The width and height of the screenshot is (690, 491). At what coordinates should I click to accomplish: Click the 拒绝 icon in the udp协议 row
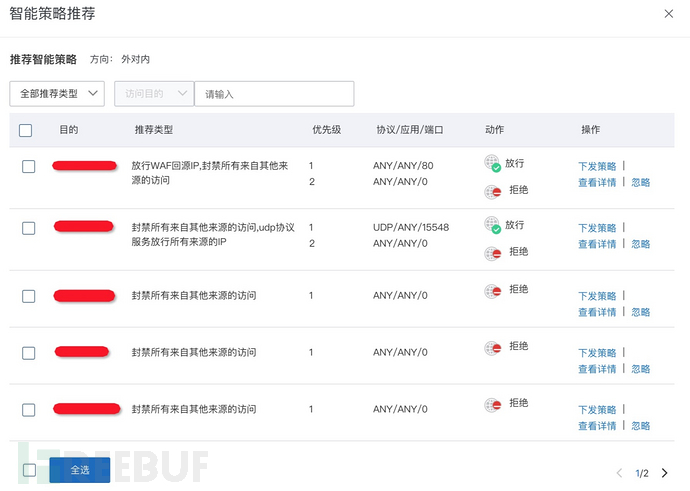pos(492,253)
